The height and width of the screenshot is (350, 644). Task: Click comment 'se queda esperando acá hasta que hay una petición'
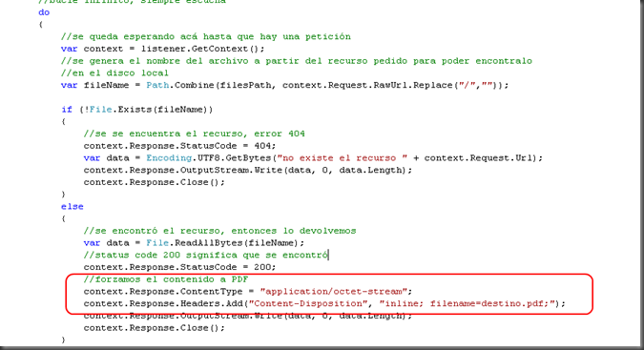tap(206, 36)
